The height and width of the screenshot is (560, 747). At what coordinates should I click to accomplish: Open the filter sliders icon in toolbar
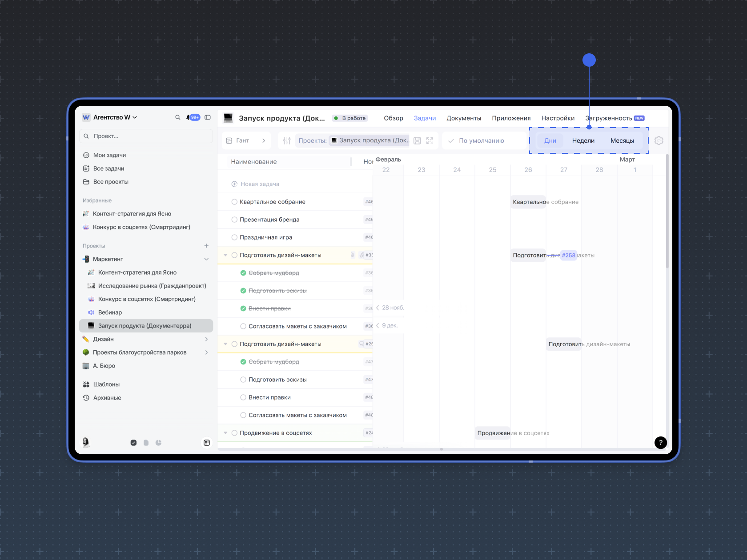287,140
